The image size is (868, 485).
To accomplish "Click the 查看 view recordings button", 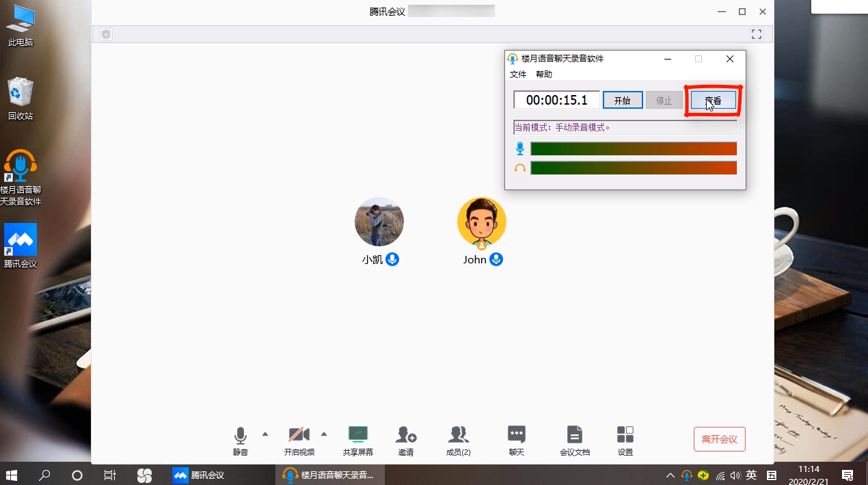I will coord(713,100).
